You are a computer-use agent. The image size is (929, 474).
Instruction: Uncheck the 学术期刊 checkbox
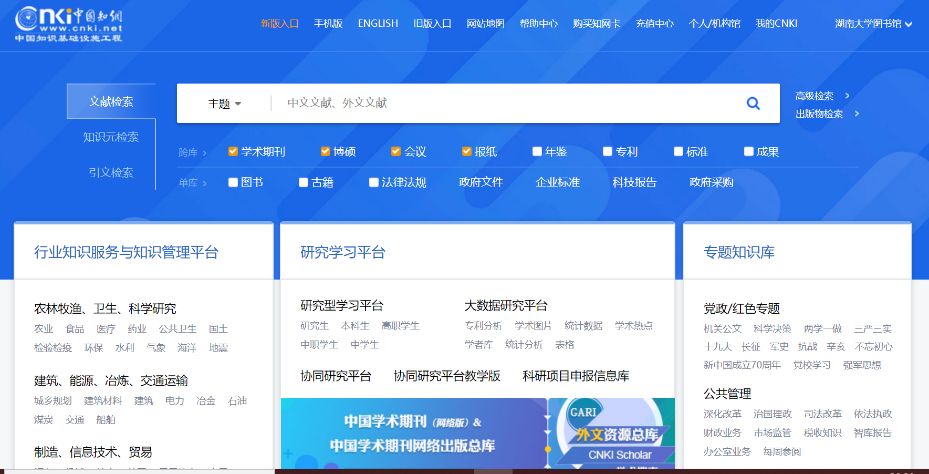(x=233, y=151)
